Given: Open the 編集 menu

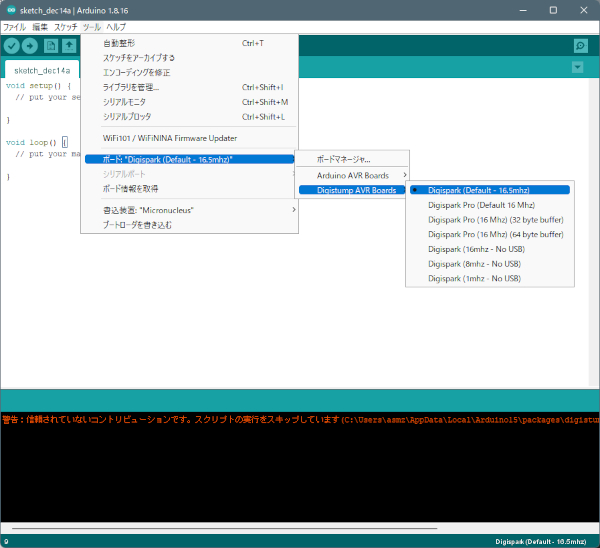Looking at the screenshot, I should [40, 27].
